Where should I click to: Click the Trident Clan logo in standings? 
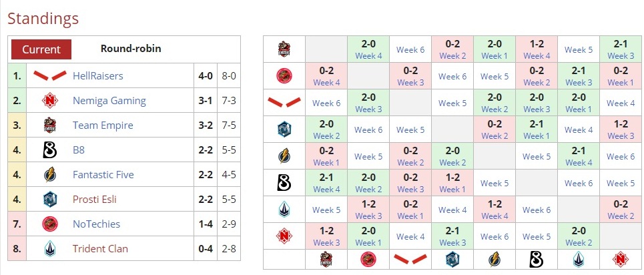pyautogui.click(x=49, y=248)
